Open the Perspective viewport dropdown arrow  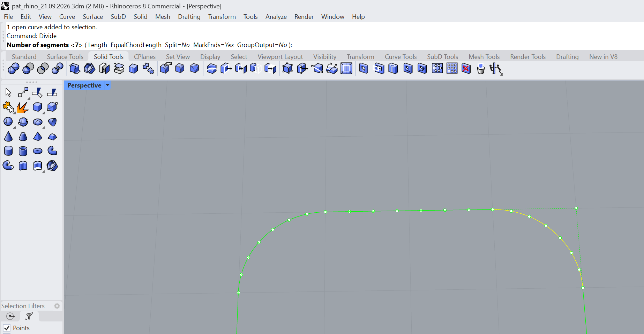click(x=108, y=85)
